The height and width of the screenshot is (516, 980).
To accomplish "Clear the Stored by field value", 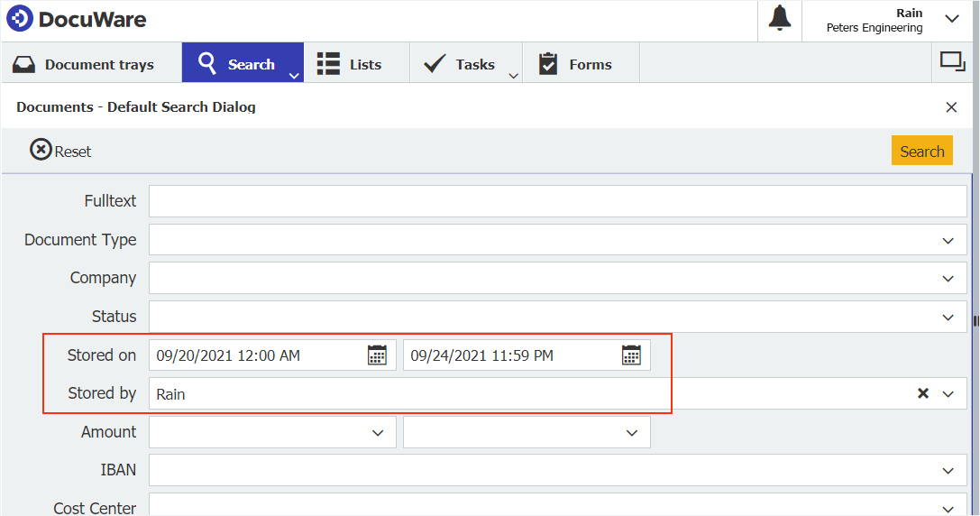I will click(922, 394).
